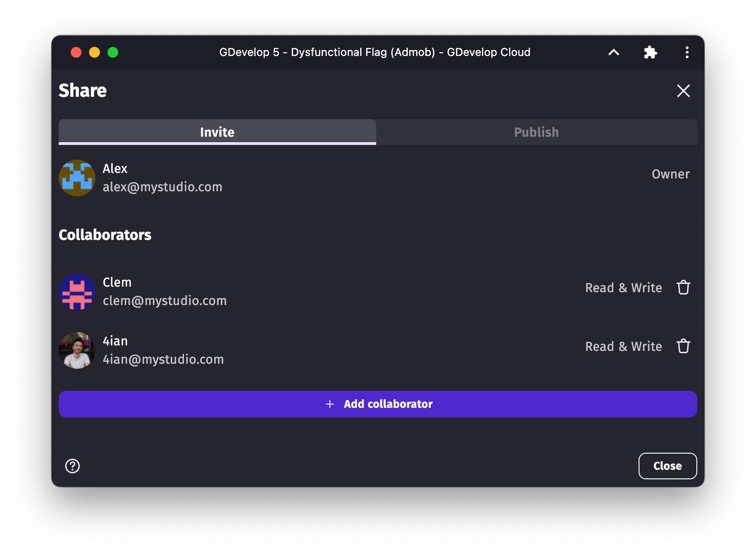Open 4ian's Read & Write permission selector
This screenshot has width=756, height=555.
[x=623, y=346]
